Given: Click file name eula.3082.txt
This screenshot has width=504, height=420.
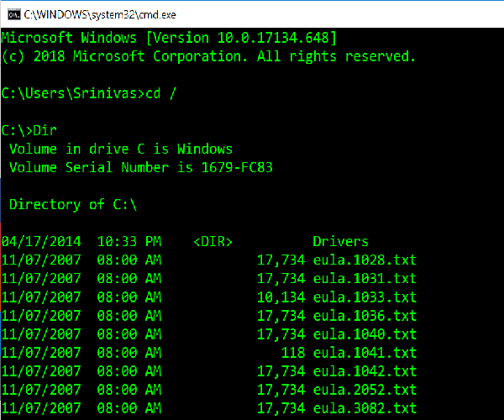Looking at the screenshot, I should 365,408.
